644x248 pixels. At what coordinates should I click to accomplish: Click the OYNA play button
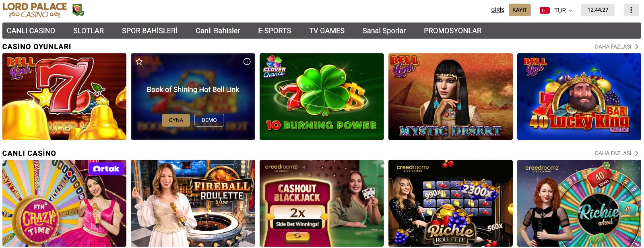coord(176,120)
